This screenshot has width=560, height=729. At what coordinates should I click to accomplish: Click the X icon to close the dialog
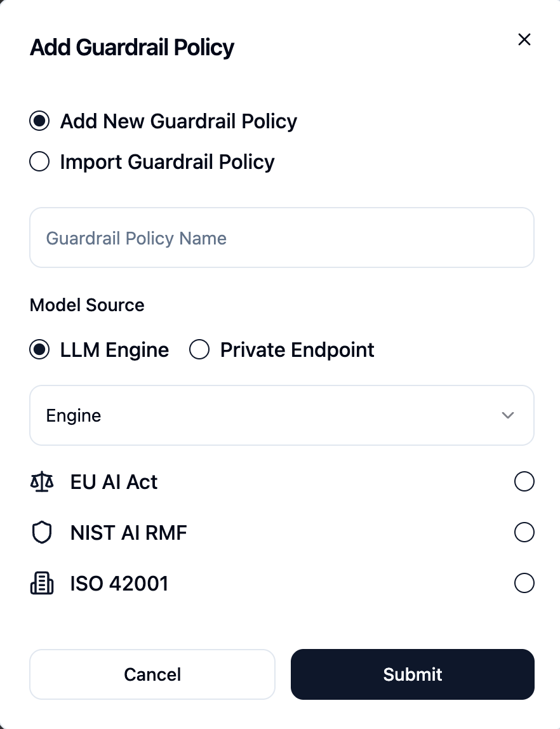[524, 39]
